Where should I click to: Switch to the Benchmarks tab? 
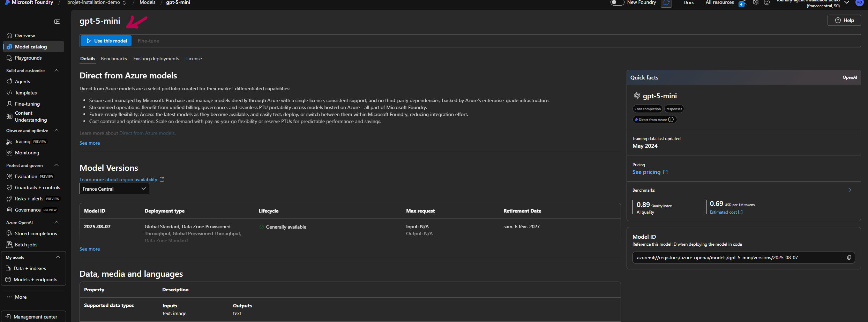point(114,59)
